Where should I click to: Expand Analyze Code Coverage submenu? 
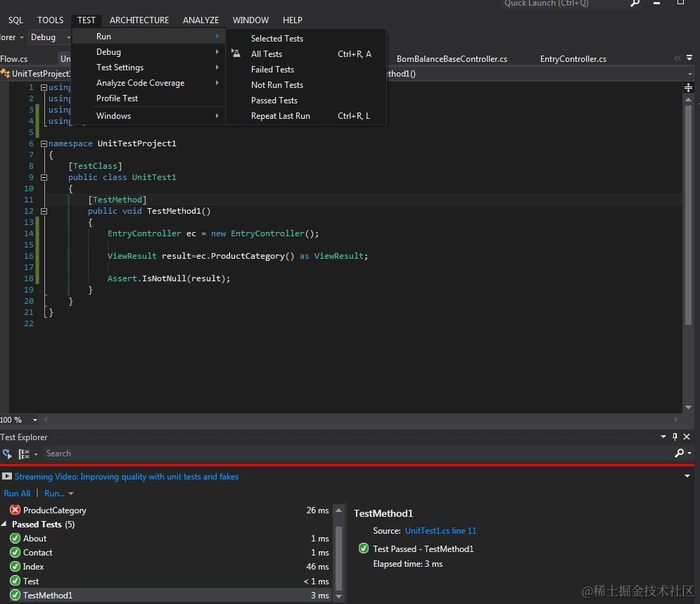[148, 83]
